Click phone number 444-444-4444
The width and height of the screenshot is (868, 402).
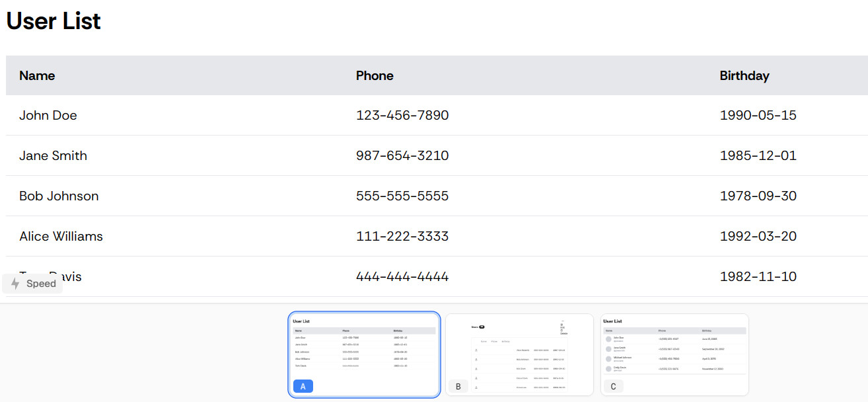(402, 276)
